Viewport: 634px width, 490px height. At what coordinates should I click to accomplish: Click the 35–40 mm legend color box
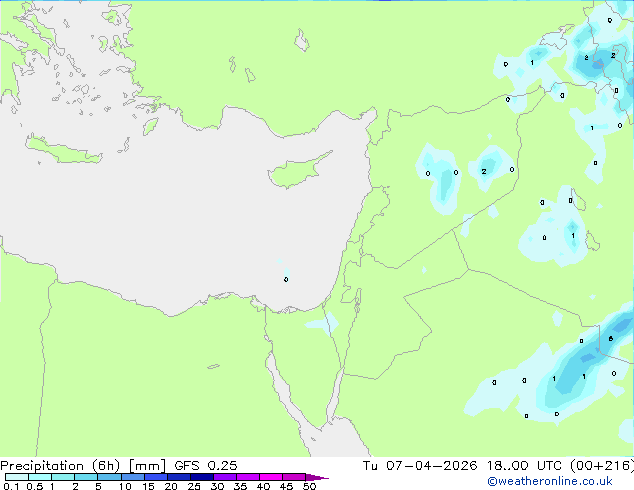[248, 477]
